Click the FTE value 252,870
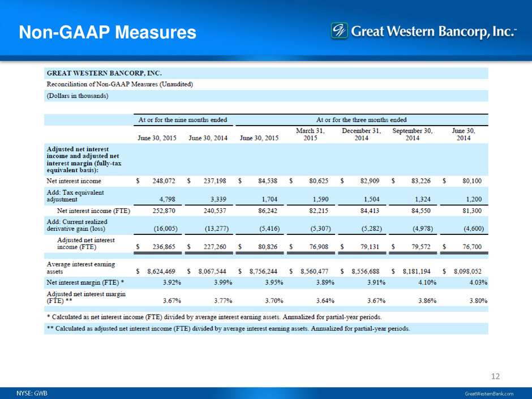This screenshot has width=532, height=399. click(x=164, y=211)
